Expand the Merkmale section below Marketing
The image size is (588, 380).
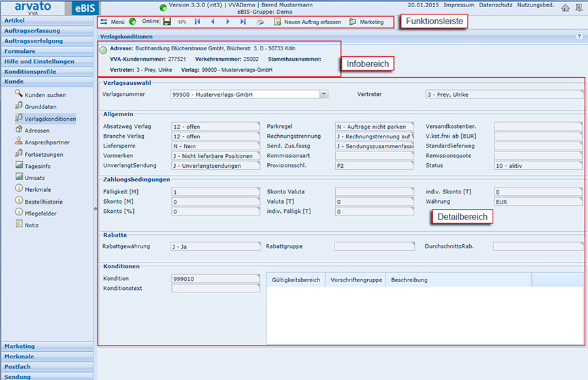pyautogui.click(x=47, y=356)
